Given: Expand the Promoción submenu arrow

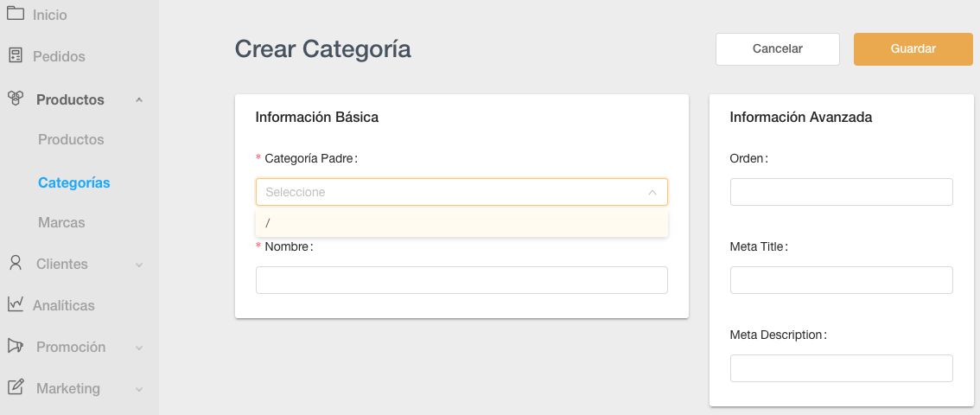Looking at the screenshot, I should [139, 348].
